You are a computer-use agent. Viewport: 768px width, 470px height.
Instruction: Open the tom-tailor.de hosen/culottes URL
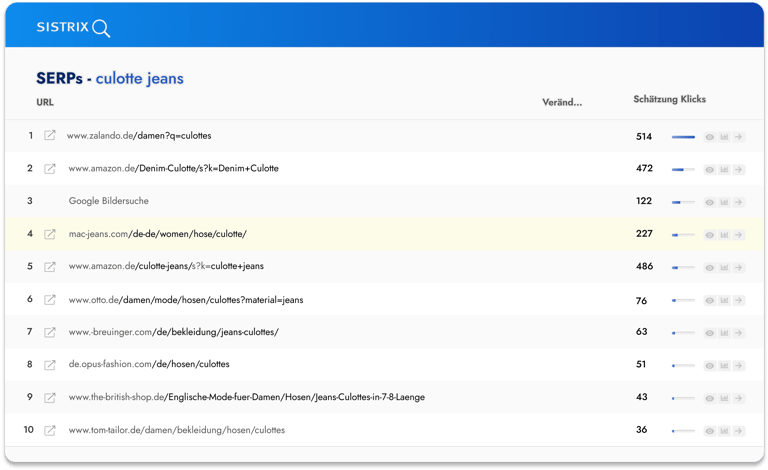[176, 430]
